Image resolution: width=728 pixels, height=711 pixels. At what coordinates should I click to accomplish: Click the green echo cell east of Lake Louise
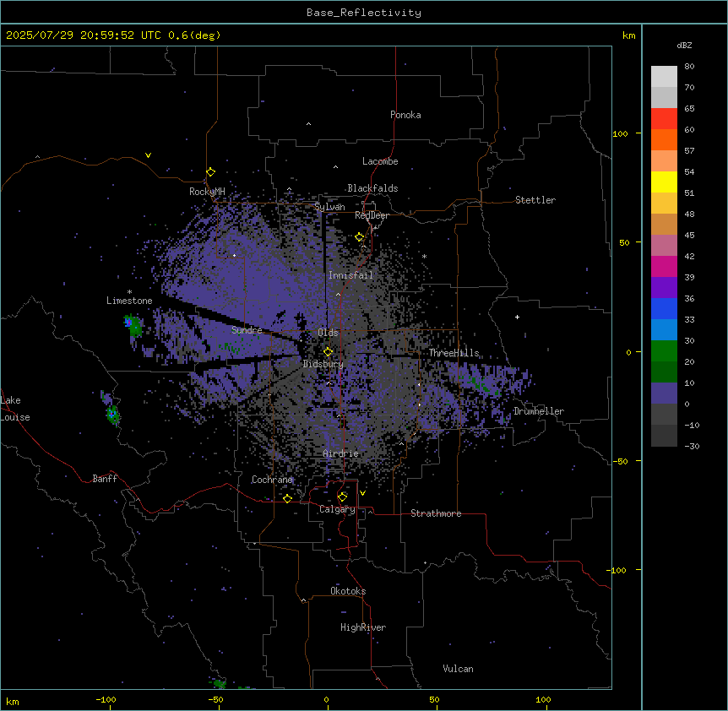pyautogui.click(x=113, y=414)
